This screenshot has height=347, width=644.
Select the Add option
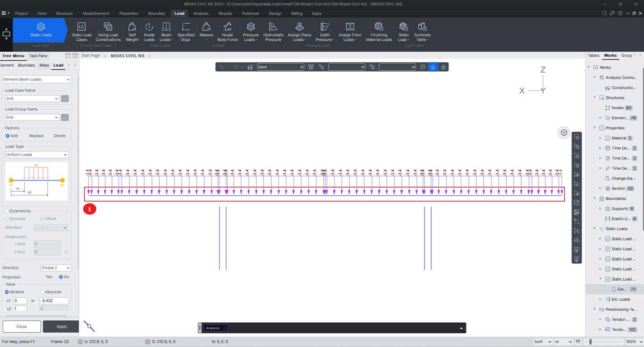8,136
